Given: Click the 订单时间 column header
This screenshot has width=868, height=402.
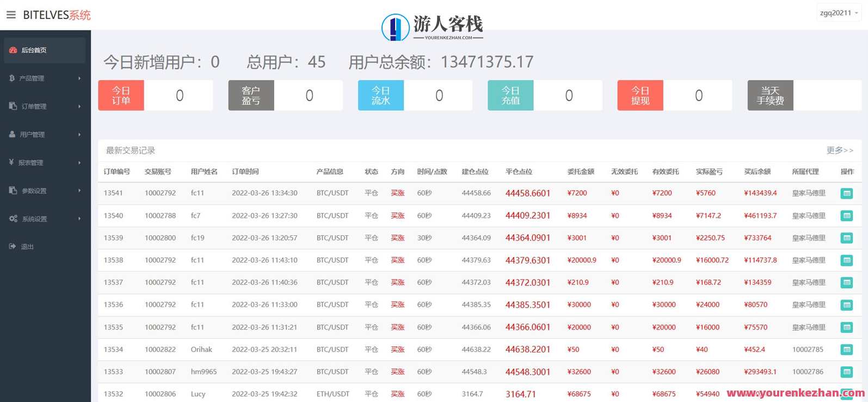Looking at the screenshot, I should pyautogui.click(x=245, y=172).
